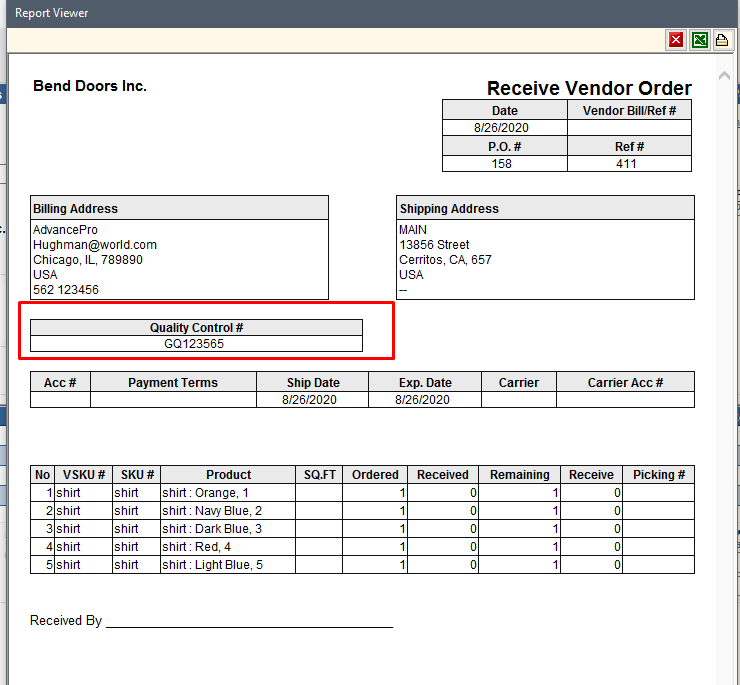
Task: Export the report with the Excel icon
Action: click(700, 40)
